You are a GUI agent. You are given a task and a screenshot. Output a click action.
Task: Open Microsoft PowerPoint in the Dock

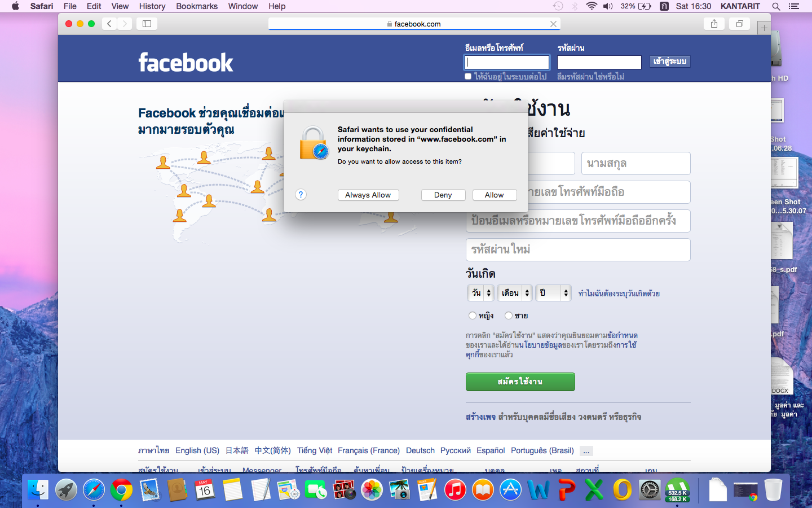coord(566,489)
